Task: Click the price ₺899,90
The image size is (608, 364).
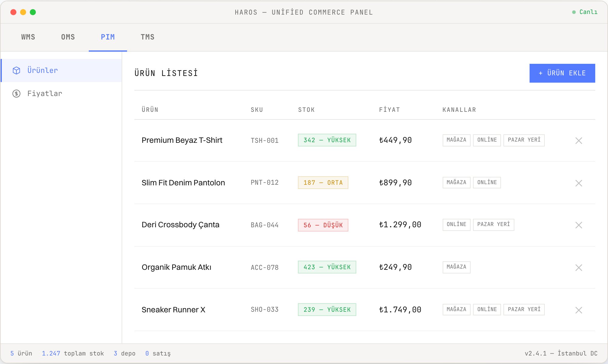Action: coord(395,183)
